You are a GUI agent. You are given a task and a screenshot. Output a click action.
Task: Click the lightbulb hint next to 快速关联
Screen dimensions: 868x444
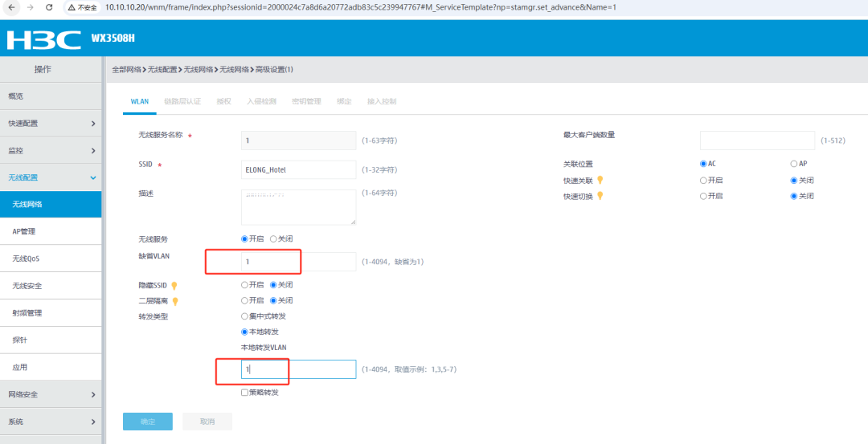point(600,181)
